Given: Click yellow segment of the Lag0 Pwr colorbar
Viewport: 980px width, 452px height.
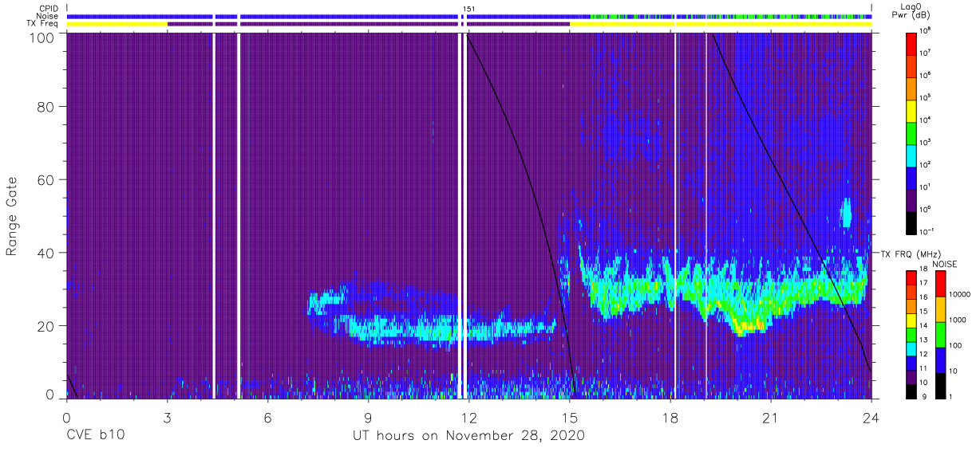Looking at the screenshot, I should pyautogui.click(x=913, y=110).
